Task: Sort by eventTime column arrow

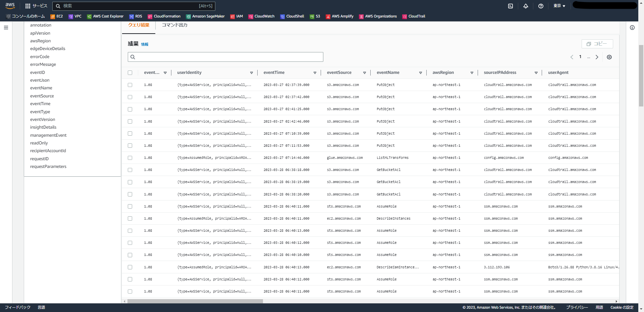Action: (315, 73)
